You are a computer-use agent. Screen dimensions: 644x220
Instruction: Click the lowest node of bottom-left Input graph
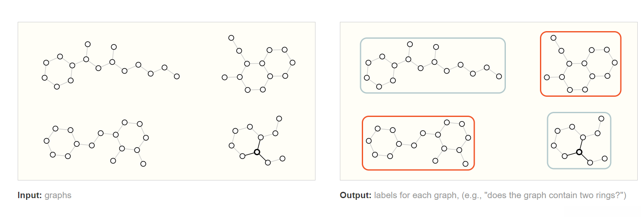143,164
